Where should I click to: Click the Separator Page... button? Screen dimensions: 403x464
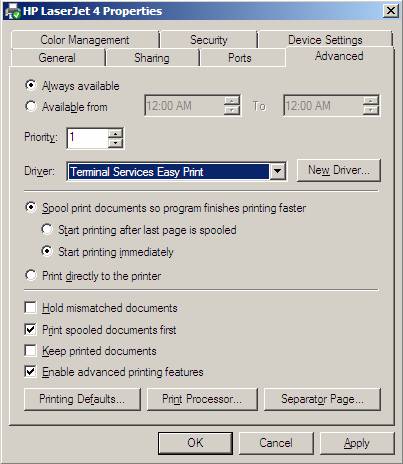(322, 399)
